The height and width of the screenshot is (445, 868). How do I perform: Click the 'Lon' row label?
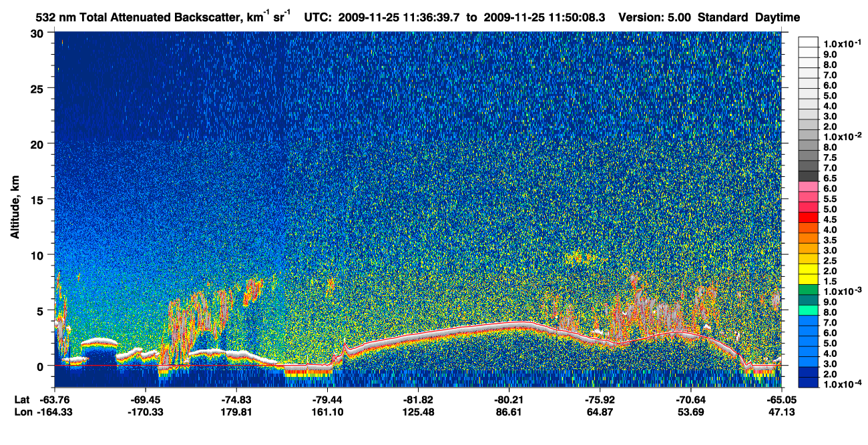click(x=22, y=412)
